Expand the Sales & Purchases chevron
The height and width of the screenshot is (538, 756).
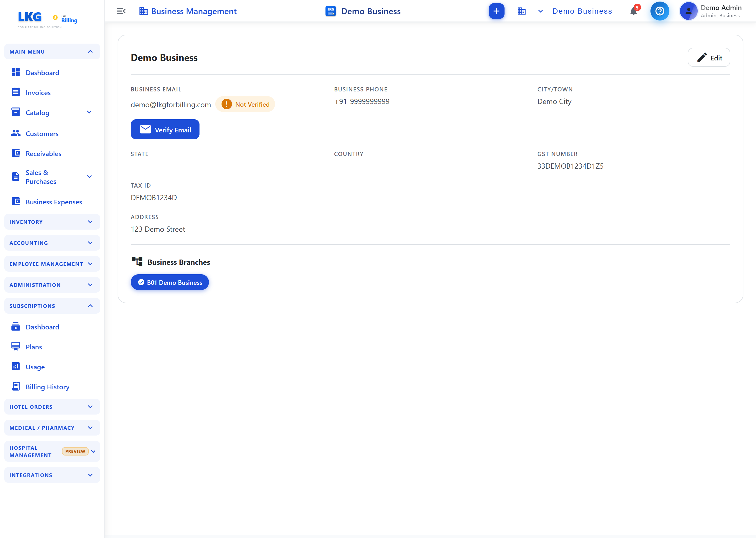(x=89, y=177)
